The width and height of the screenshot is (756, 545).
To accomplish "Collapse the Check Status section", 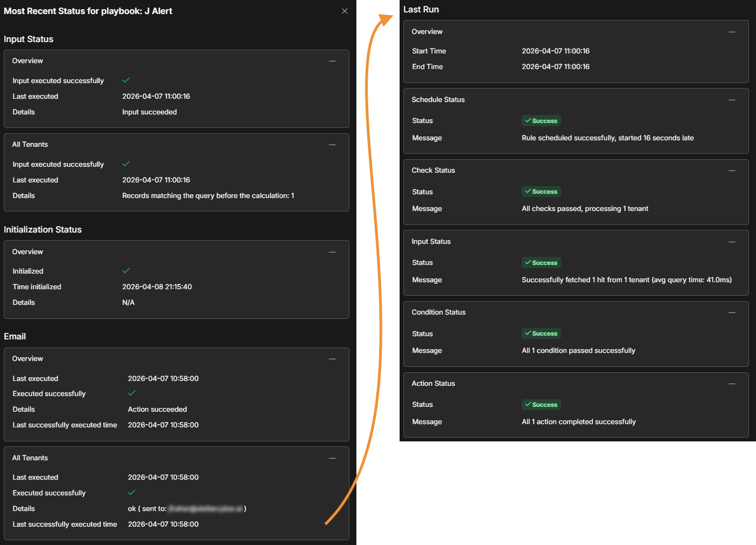I will tap(732, 171).
